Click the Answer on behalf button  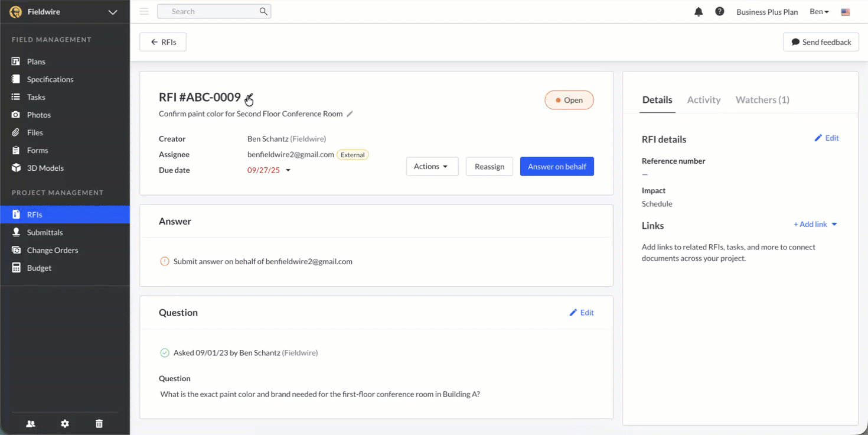click(556, 167)
